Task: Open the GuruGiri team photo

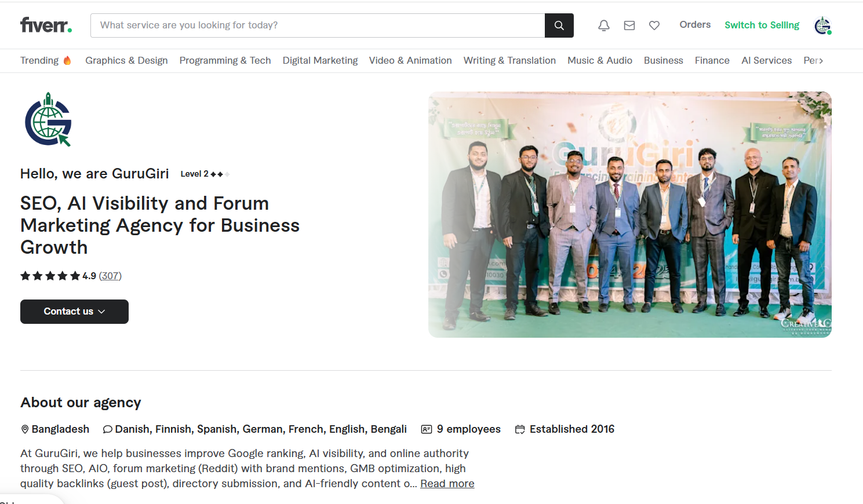Action: coord(630,214)
